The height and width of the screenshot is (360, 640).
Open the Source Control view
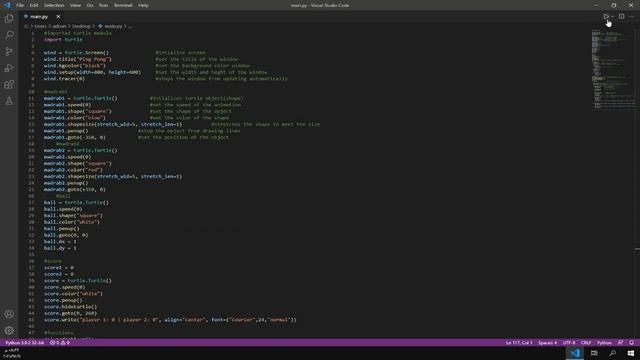coord(9,51)
